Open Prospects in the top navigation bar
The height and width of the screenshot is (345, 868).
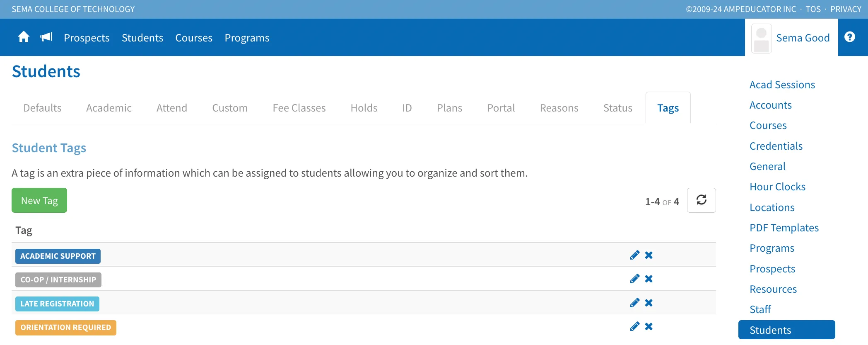pos(87,38)
